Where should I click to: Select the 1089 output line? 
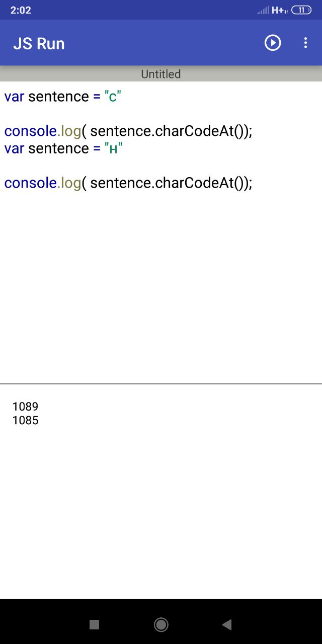click(25, 407)
